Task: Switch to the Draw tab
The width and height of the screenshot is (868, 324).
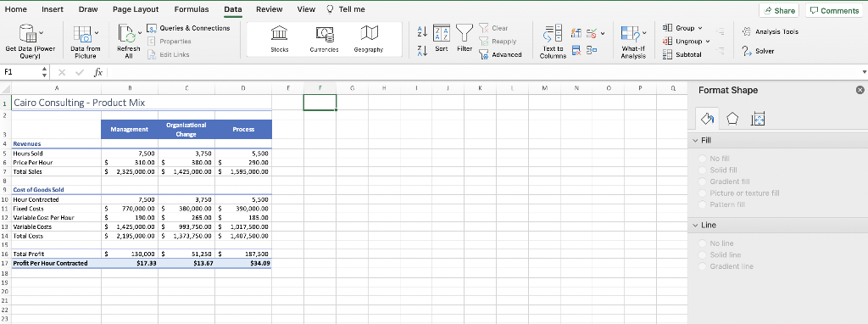Action: pos(88,9)
